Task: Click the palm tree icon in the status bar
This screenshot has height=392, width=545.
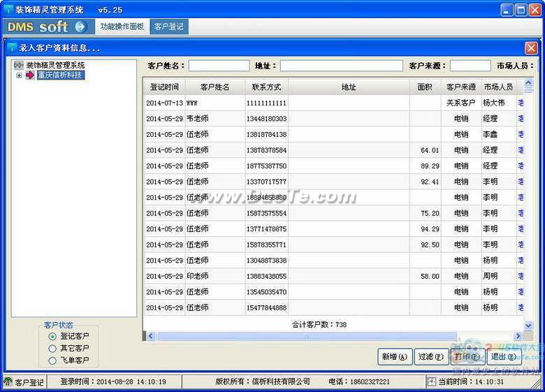Action: coord(8,382)
